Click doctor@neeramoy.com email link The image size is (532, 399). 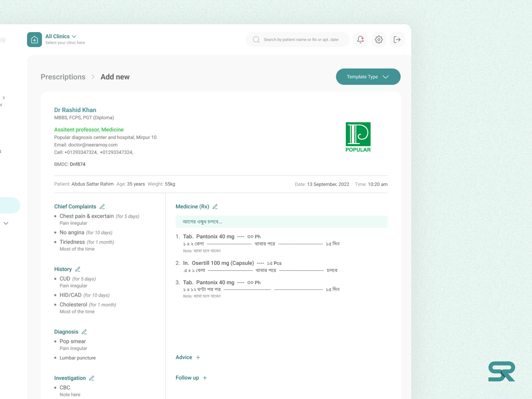[x=92, y=145]
